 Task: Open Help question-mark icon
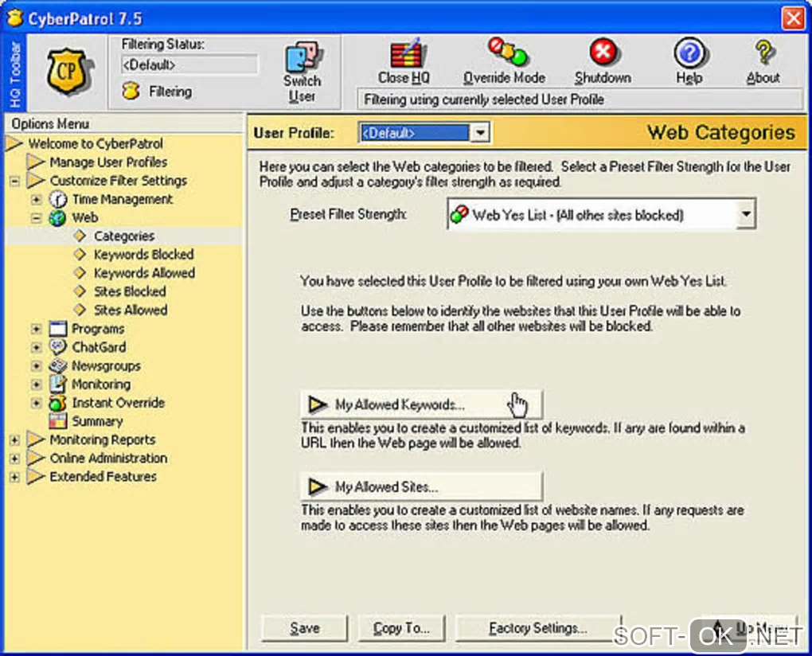pyautogui.click(x=689, y=53)
